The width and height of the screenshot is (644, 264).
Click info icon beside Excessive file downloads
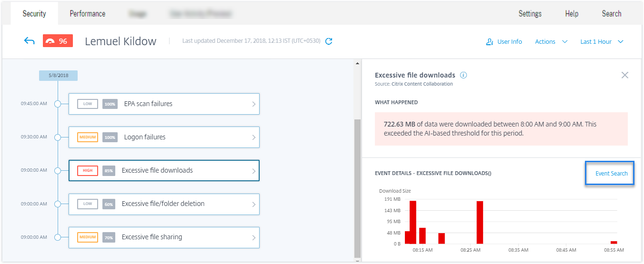(463, 75)
